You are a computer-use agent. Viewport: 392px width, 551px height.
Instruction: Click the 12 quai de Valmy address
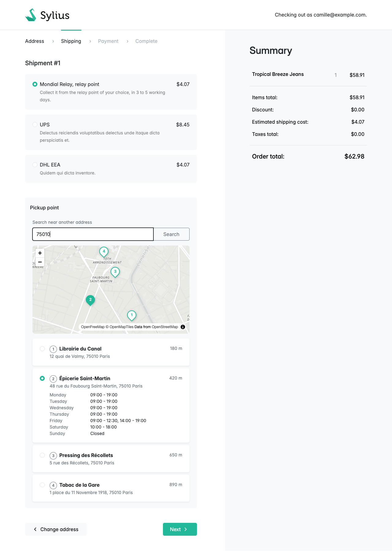tap(80, 356)
